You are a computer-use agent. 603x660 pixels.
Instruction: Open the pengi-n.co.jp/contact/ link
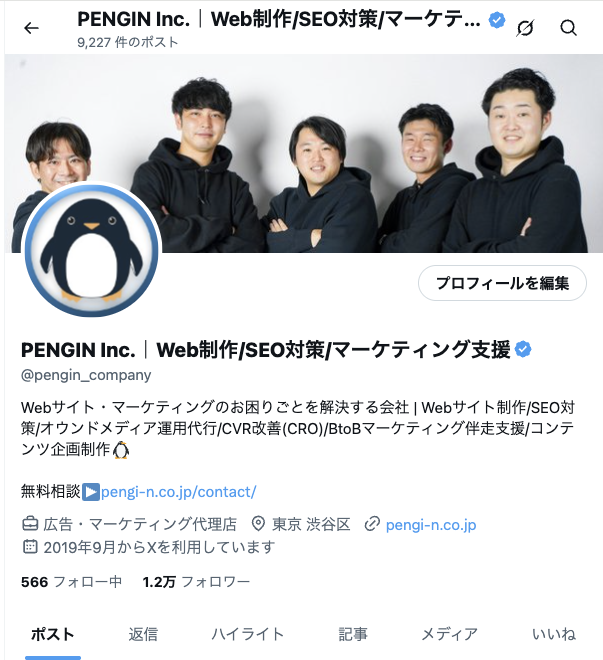pyautogui.click(x=178, y=492)
